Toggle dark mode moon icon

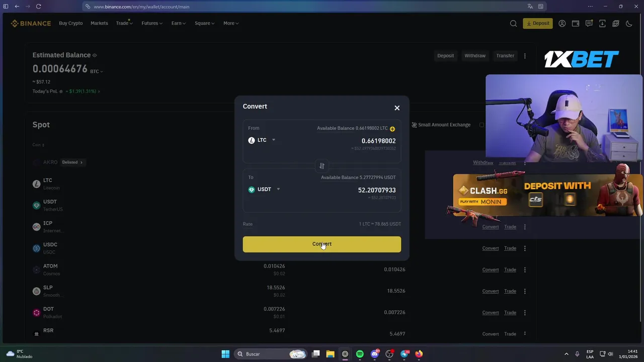click(x=629, y=23)
